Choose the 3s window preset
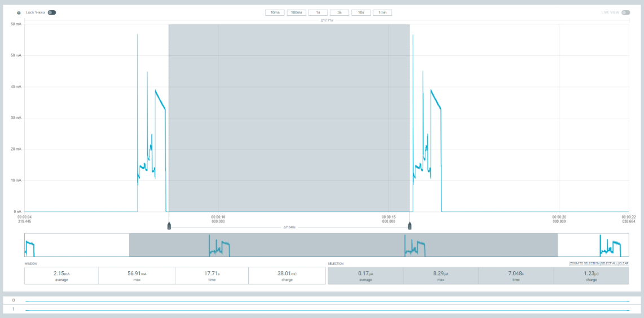644x318 pixels. (339, 12)
